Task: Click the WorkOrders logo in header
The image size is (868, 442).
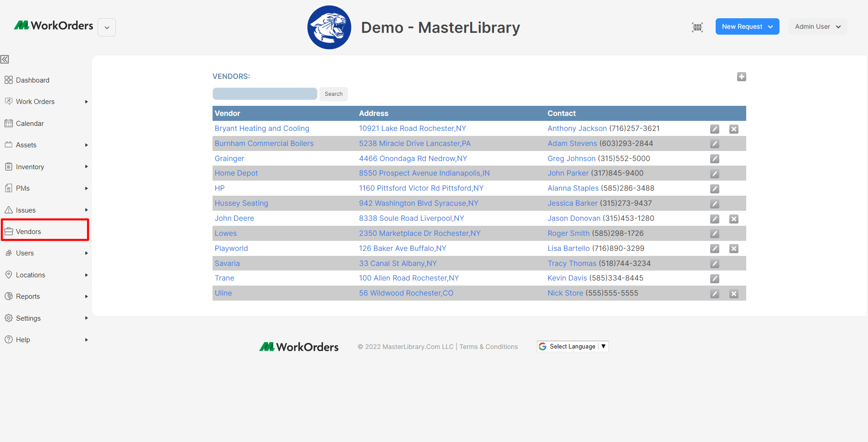Action: point(53,26)
